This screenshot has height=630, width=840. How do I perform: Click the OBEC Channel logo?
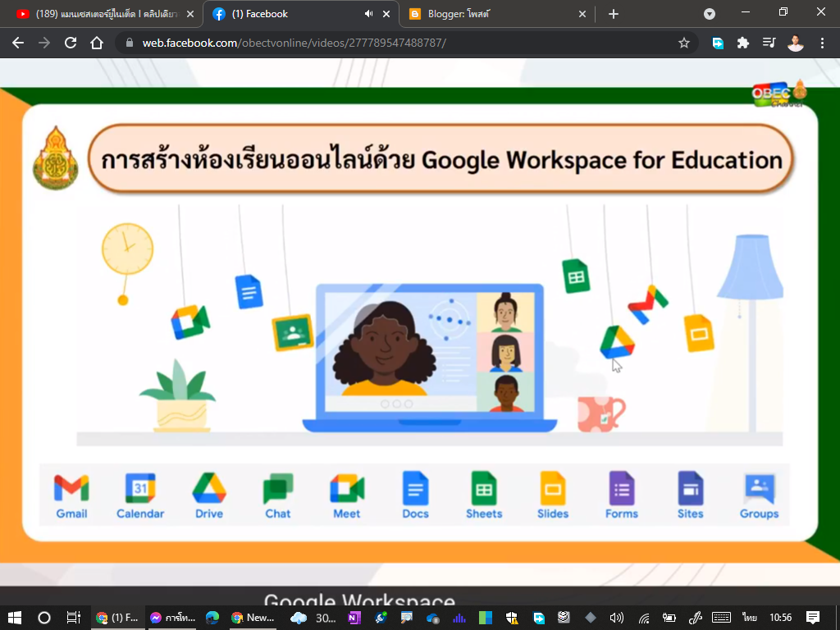(779, 94)
